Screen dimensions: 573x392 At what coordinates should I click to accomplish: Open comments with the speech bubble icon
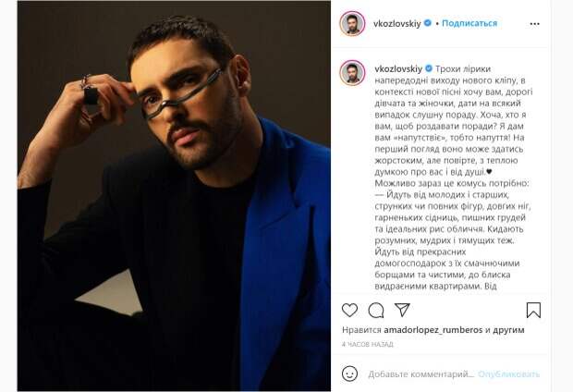[375, 311]
